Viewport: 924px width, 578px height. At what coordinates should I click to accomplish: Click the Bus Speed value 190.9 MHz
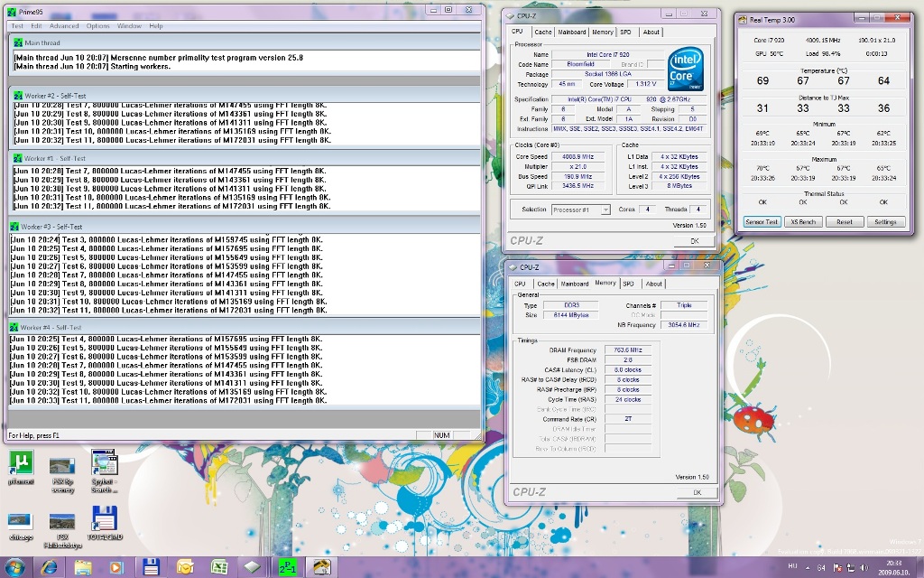(x=577, y=176)
